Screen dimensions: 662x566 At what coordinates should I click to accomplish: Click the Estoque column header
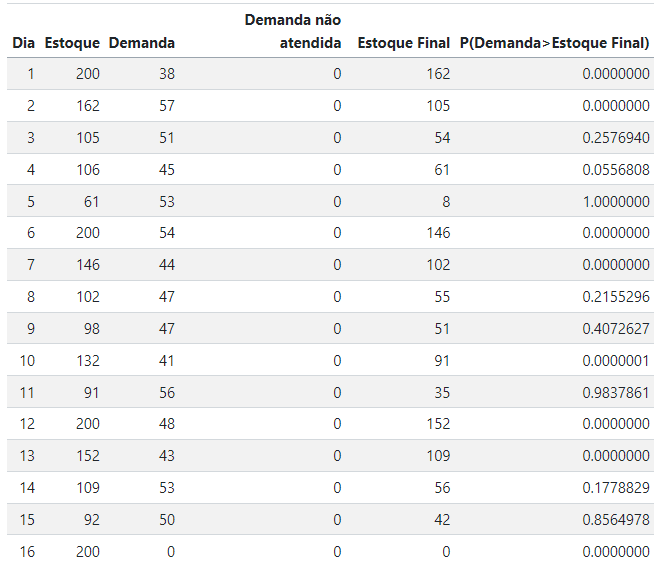point(72,43)
